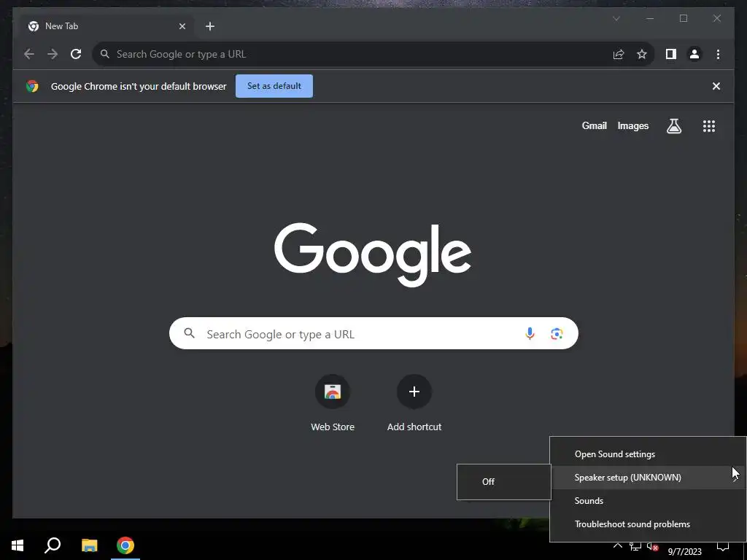Expand Speaker setup (UNKNOWN) submenu
Screen dimensions: 747x560
[x=648, y=477]
